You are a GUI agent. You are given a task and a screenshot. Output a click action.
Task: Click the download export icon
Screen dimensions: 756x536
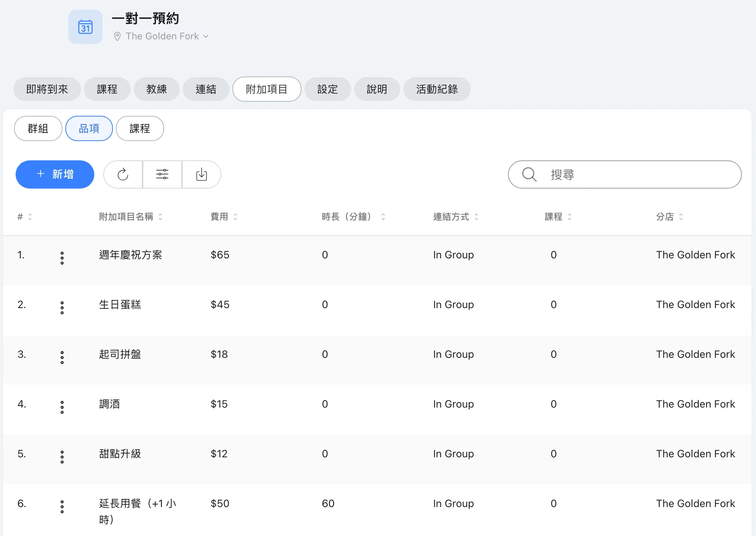[x=202, y=174]
